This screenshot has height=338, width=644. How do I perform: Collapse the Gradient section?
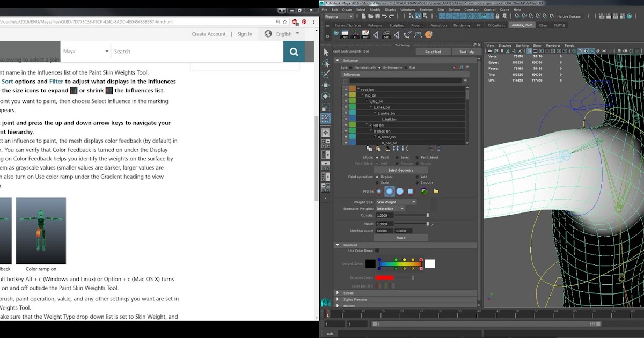tap(338, 245)
